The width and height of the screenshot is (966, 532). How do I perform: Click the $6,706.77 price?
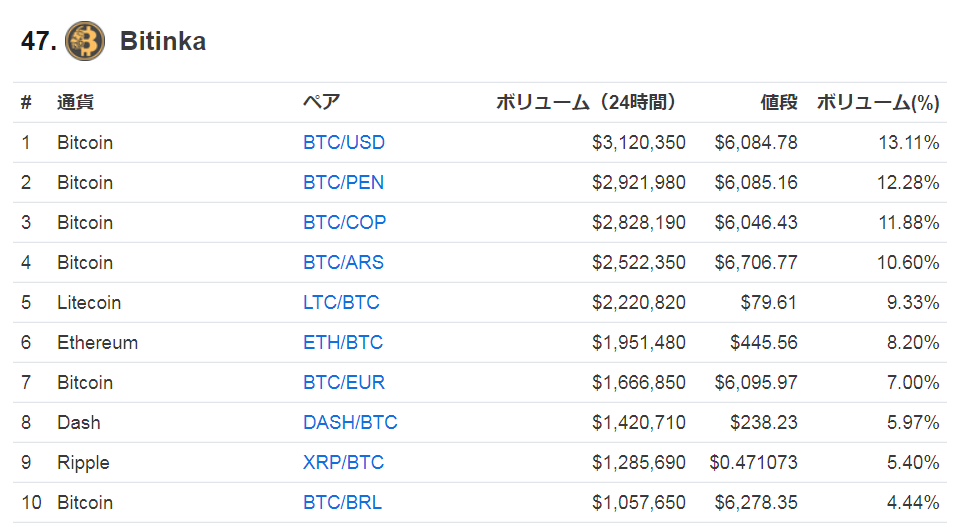click(x=756, y=262)
